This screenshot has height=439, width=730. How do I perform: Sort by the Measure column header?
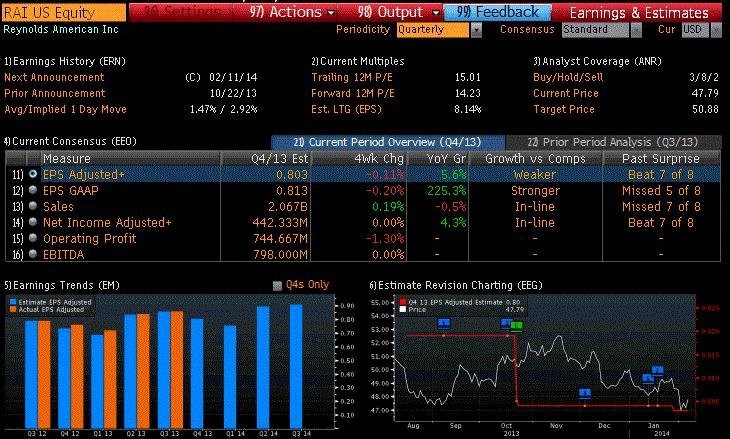[131, 159]
